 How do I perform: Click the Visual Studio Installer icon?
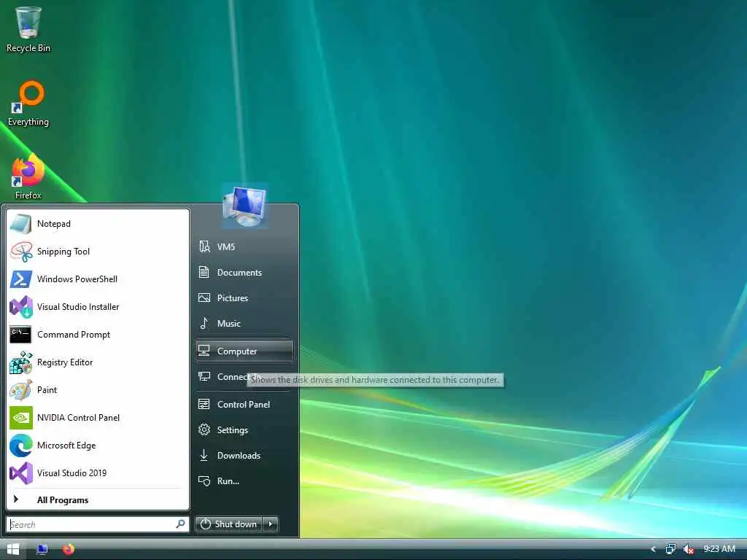20,307
